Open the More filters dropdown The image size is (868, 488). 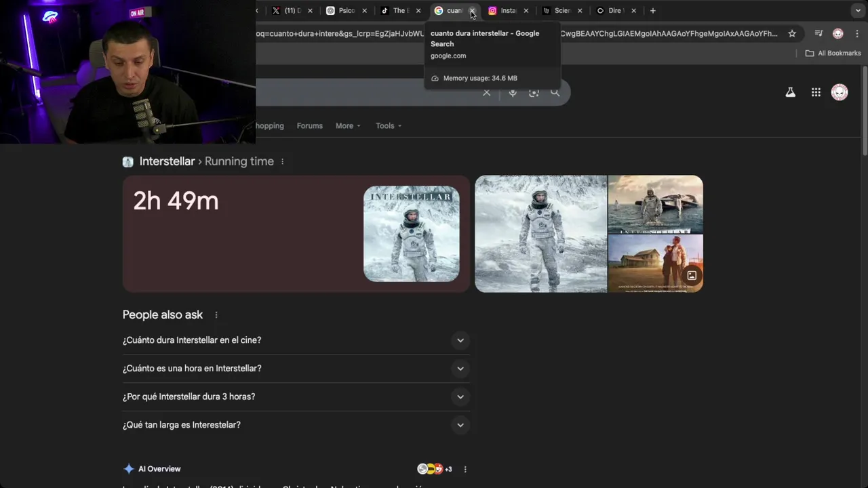pyautogui.click(x=348, y=125)
